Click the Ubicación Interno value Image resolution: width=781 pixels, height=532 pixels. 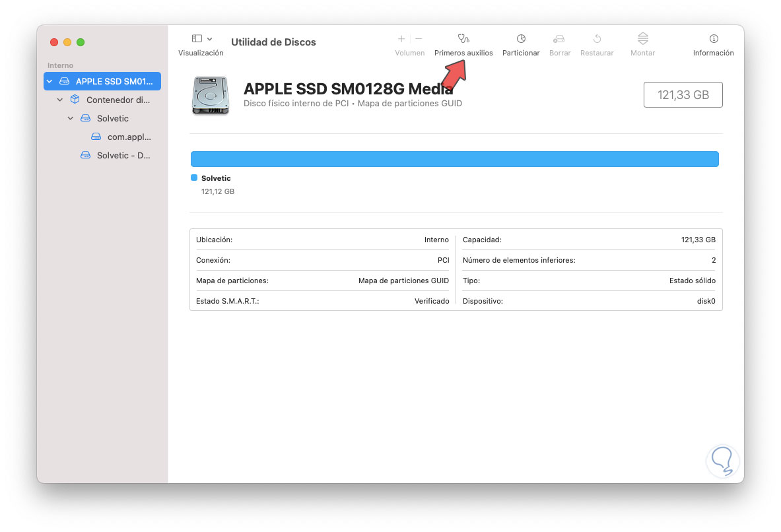(x=436, y=240)
